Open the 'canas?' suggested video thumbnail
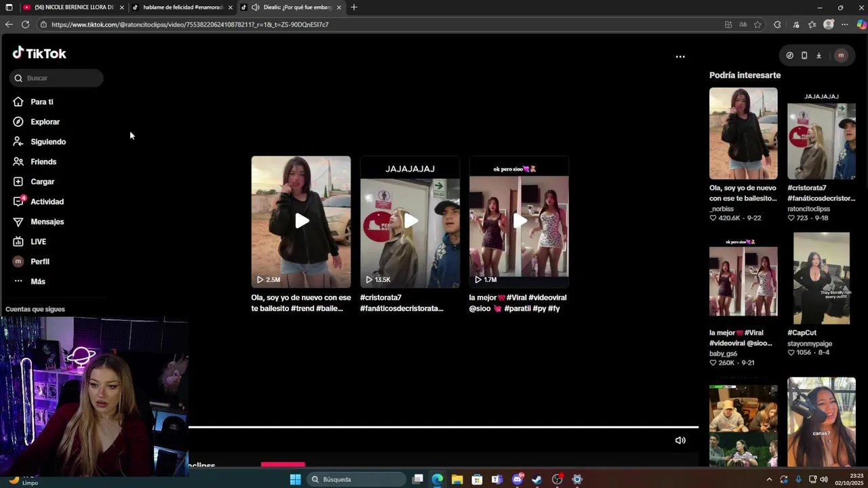 821,422
